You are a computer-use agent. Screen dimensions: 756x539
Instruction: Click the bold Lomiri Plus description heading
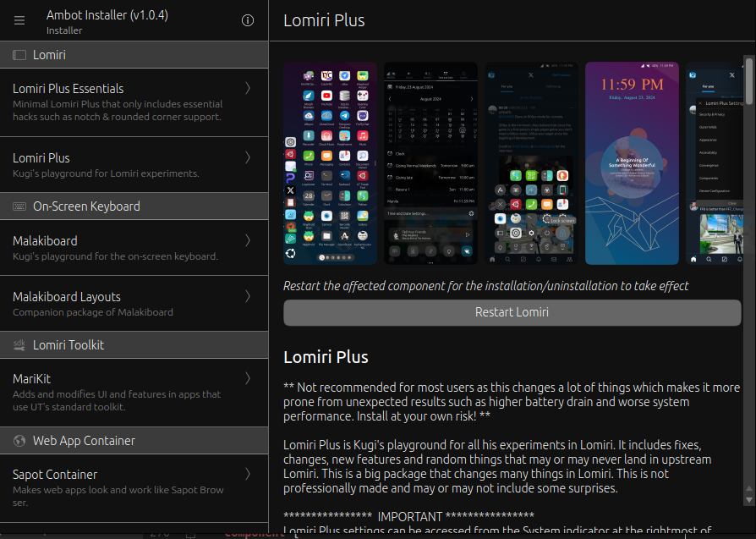[x=326, y=357]
